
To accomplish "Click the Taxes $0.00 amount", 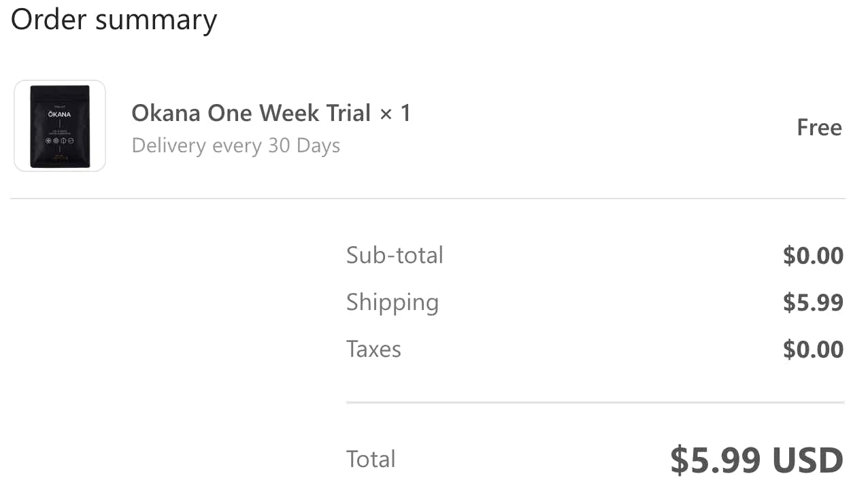I will click(813, 349).
